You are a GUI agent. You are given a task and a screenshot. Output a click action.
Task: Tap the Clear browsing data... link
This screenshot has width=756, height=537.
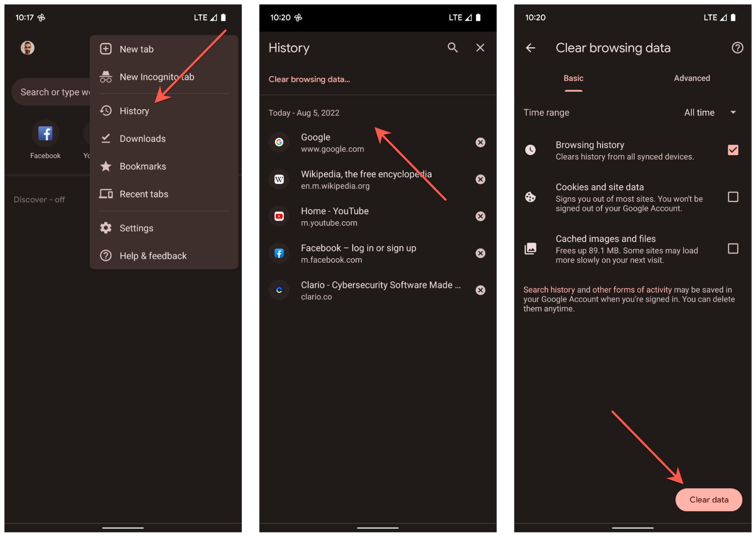pyautogui.click(x=309, y=79)
